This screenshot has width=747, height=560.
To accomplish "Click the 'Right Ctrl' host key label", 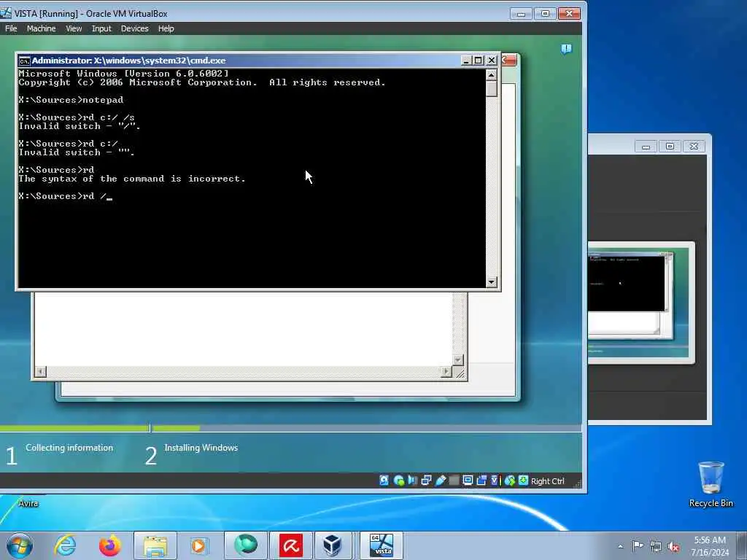I will pyautogui.click(x=547, y=481).
